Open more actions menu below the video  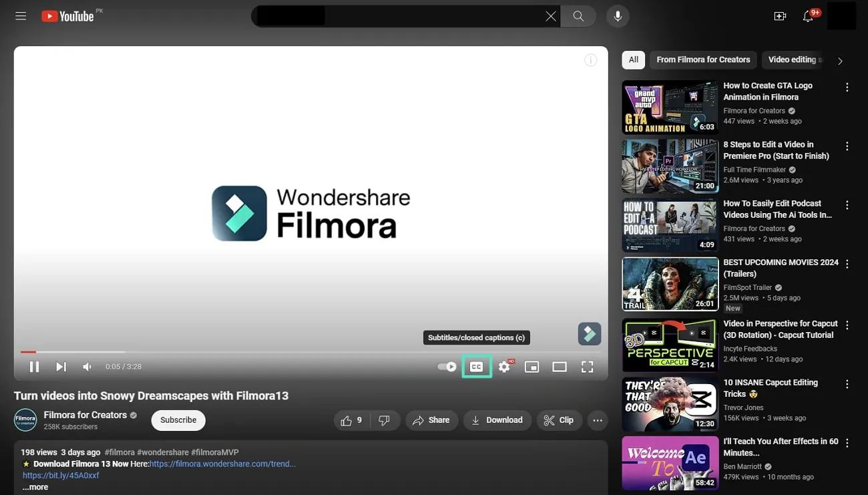click(x=598, y=420)
